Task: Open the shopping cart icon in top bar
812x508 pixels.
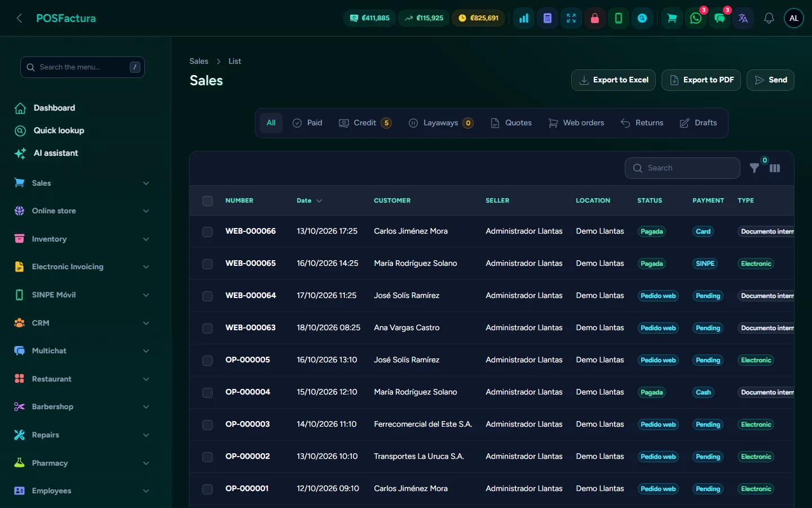Action: pos(672,18)
